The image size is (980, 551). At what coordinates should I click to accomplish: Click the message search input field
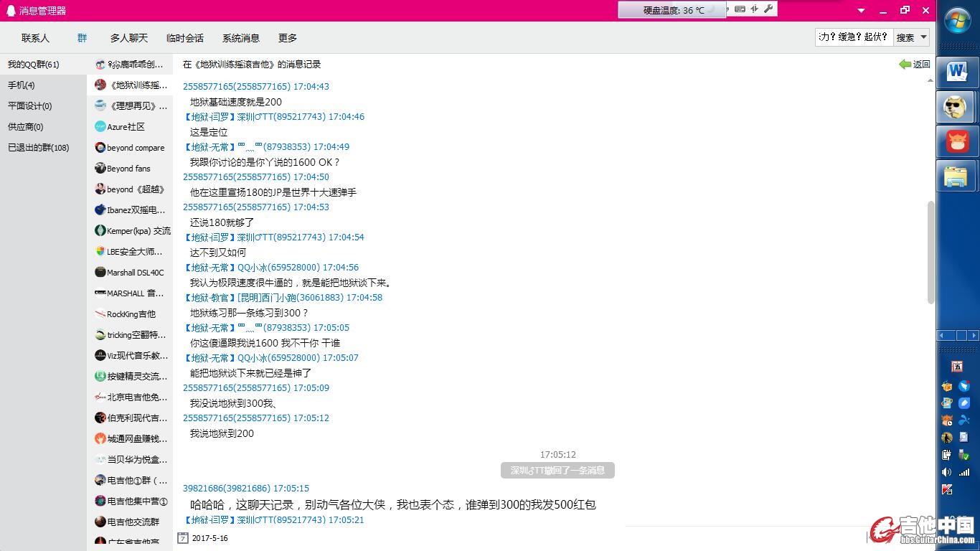(854, 37)
